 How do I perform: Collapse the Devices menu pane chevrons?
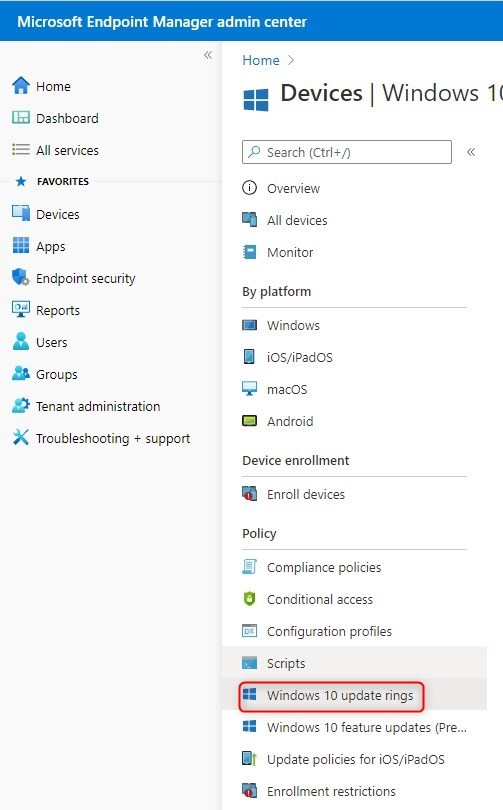[471, 152]
